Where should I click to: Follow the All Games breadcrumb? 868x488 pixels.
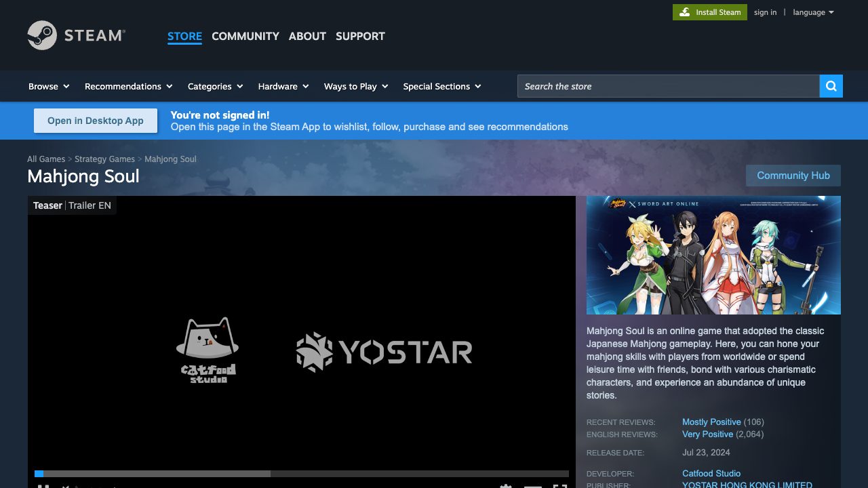(x=46, y=159)
